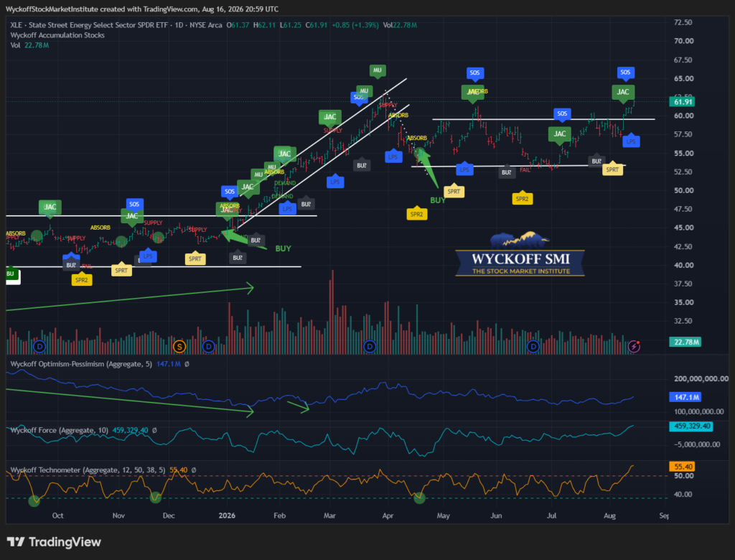Click the D dividend marker in late June
Image resolution: width=735 pixels, height=560 pixels.
pos(533,347)
